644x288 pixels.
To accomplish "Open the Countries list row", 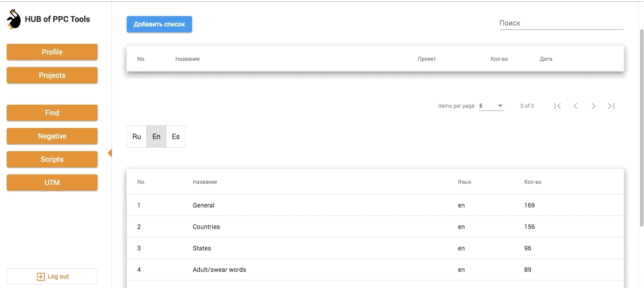I will pyautogui.click(x=206, y=227).
